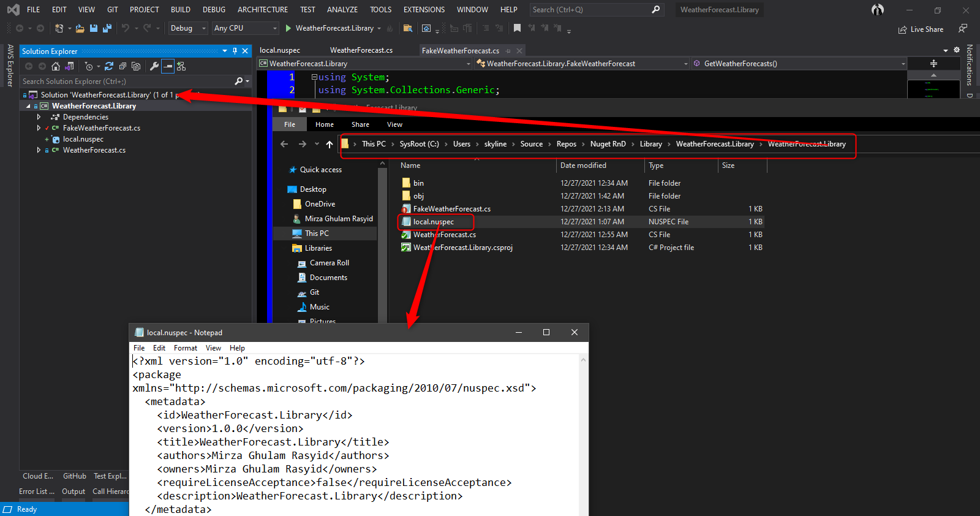Open the open-documents list dropdown arrow
The image size is (980, 516).
(x=946, y=51)
